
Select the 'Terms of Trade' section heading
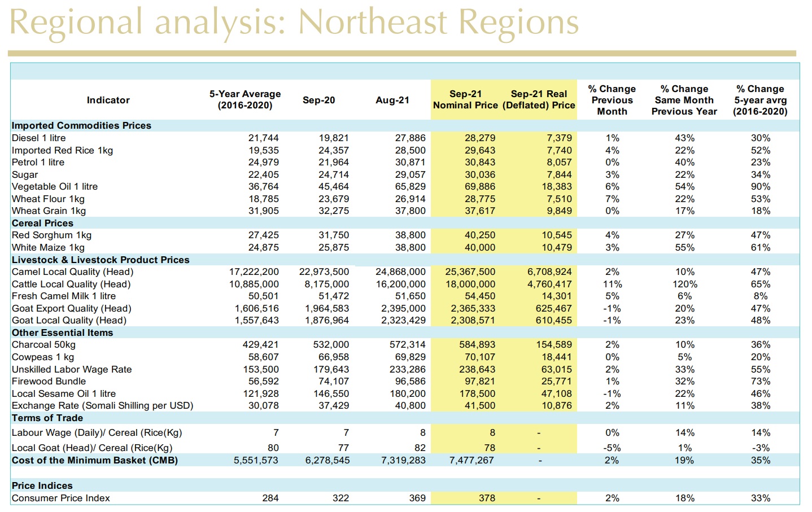point(47,418)
